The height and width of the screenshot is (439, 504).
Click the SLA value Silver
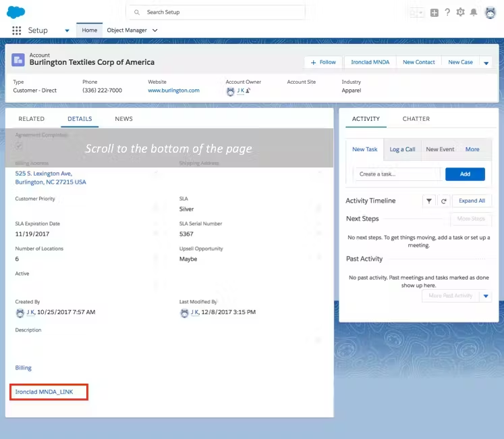point(186,209)
